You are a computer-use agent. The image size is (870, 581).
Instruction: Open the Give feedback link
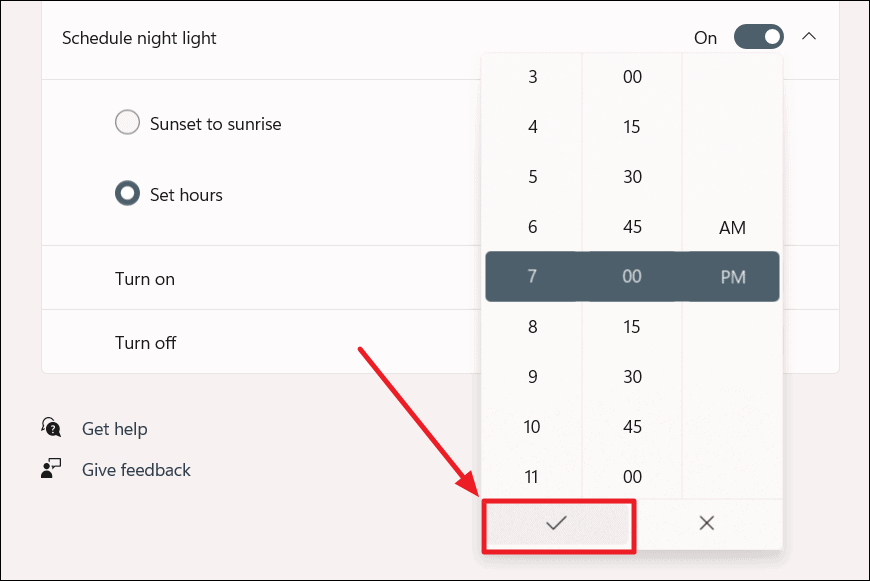click(136, 470)
